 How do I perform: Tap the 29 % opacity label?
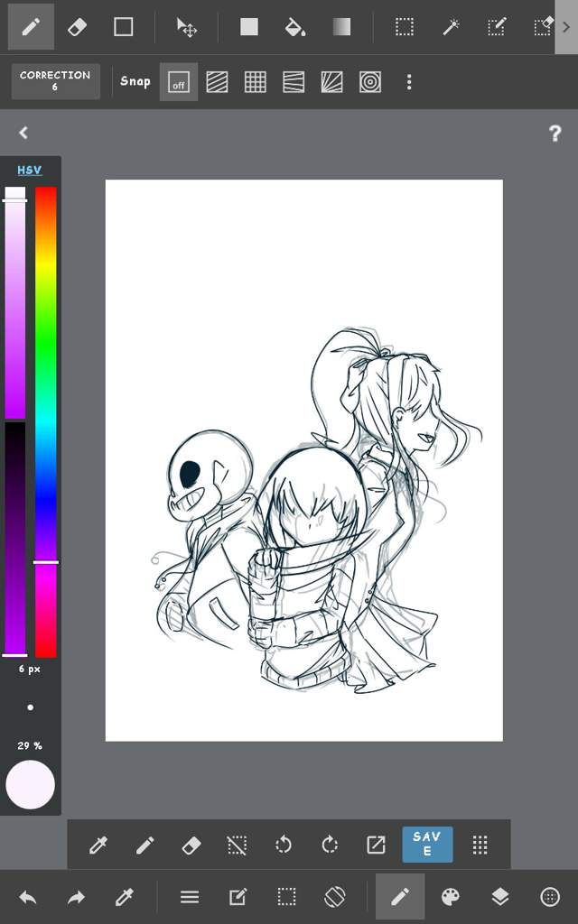(30, 745)
